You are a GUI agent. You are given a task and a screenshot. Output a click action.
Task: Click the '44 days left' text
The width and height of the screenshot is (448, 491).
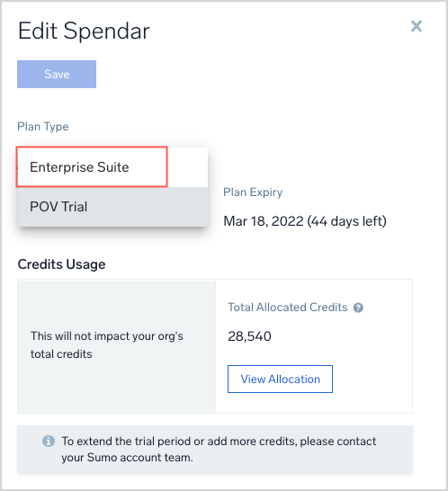point(347,221)
